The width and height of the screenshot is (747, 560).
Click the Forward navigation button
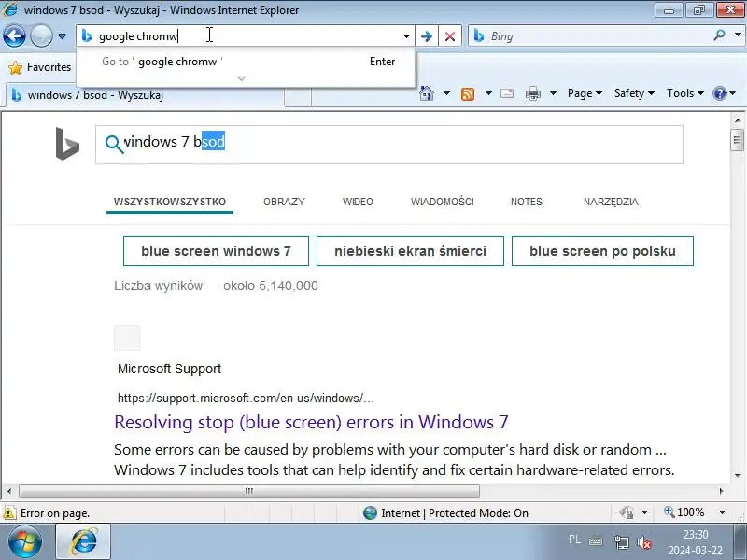pos(41,35)
